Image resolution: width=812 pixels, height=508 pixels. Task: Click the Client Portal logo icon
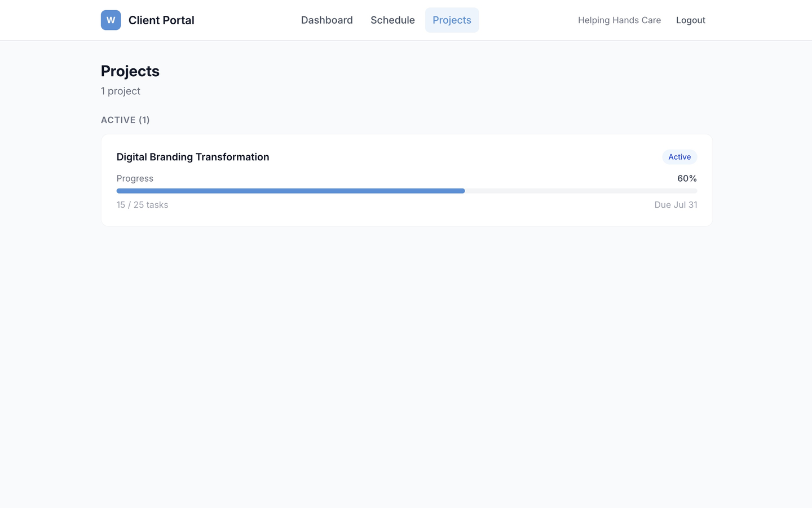(x=111, y=20)
